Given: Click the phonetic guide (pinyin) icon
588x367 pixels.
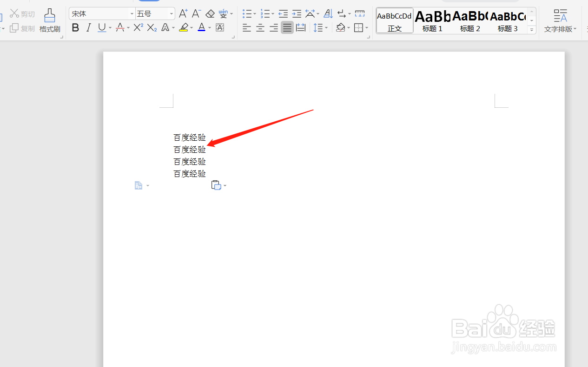Looking at the screenshot, I should point(224,13).
